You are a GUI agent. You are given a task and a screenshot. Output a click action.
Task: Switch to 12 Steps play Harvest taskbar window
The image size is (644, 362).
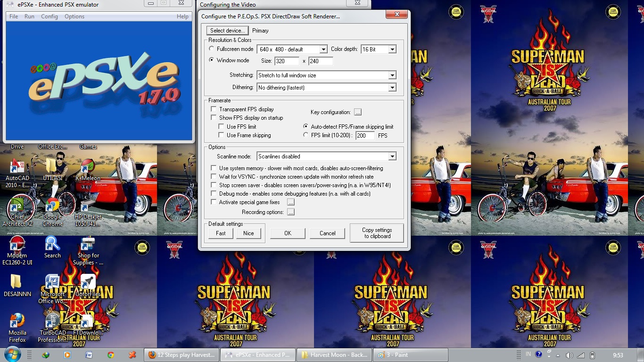click(x=182, y=355)
